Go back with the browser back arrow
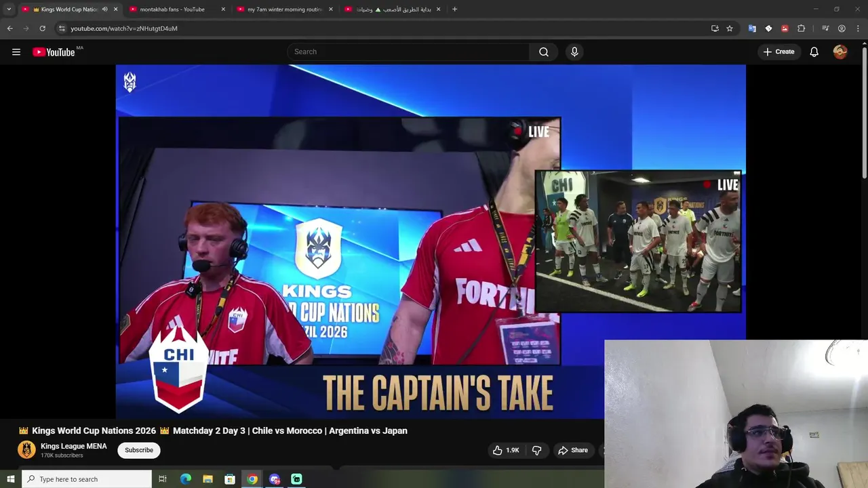This screenshot has width=868, height=488. click(9, 28)
